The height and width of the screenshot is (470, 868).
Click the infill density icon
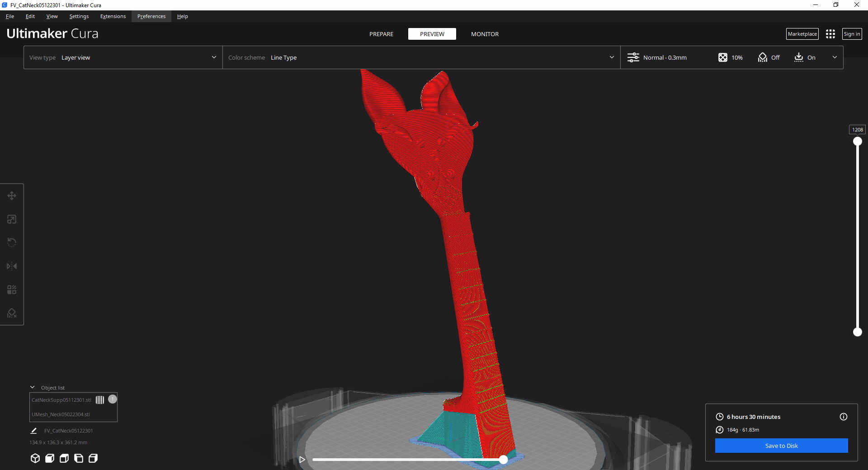coord(723,57)
